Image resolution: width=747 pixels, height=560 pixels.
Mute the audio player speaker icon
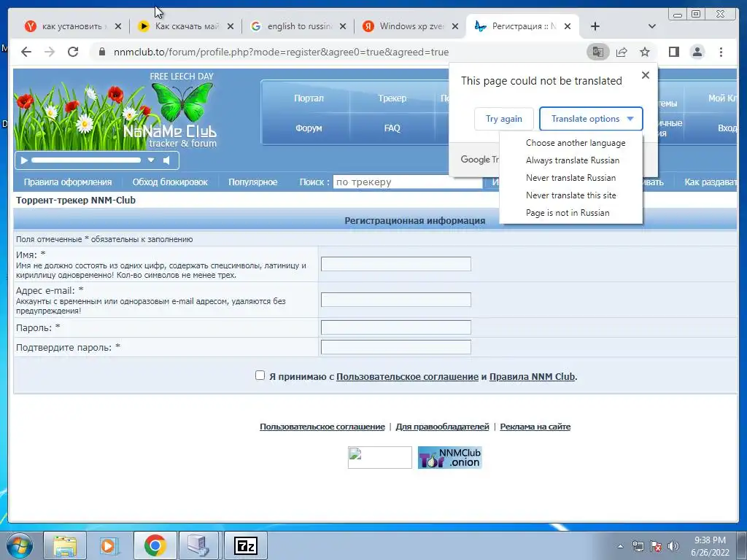167,160
